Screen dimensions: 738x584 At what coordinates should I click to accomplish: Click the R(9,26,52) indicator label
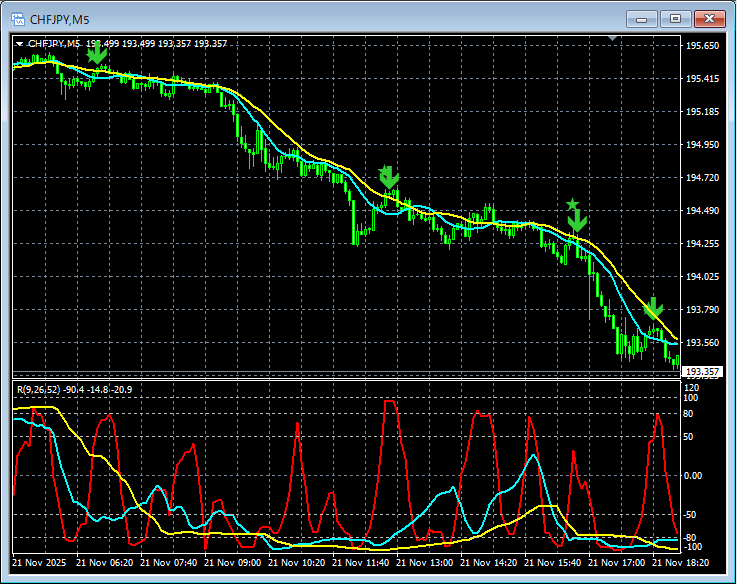(x=40, y=389)
